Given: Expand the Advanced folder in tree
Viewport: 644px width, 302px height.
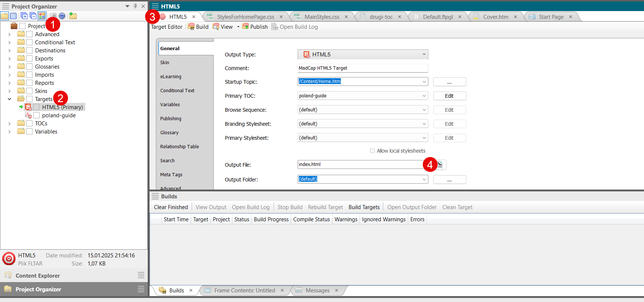Looking at the screenshot, I should pos(9,34).
